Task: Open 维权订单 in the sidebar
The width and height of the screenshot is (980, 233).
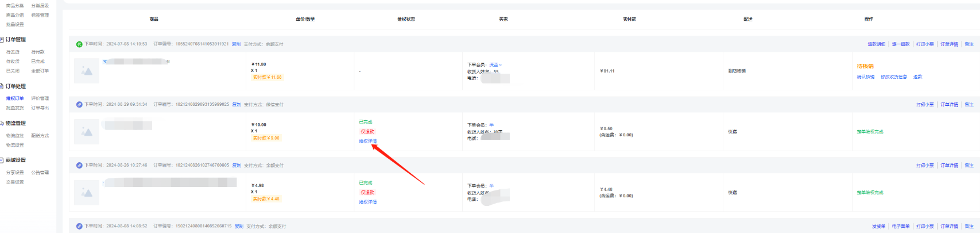Action: pos(15,98)
